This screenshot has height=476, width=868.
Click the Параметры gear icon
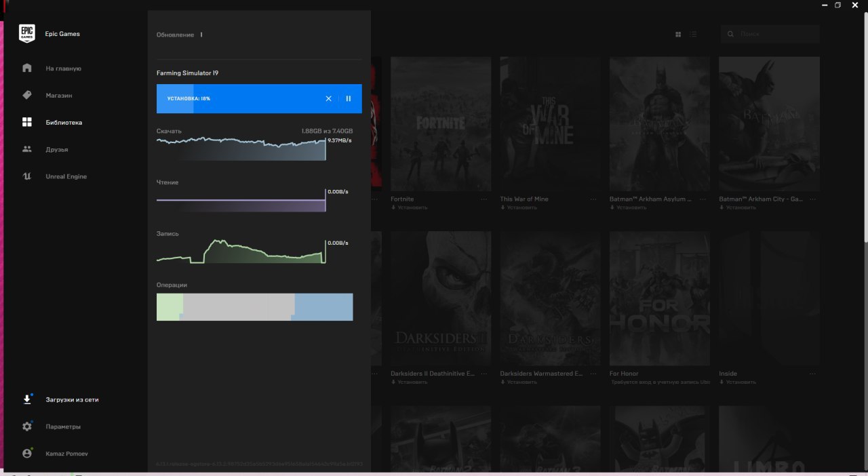coord(27,427)
